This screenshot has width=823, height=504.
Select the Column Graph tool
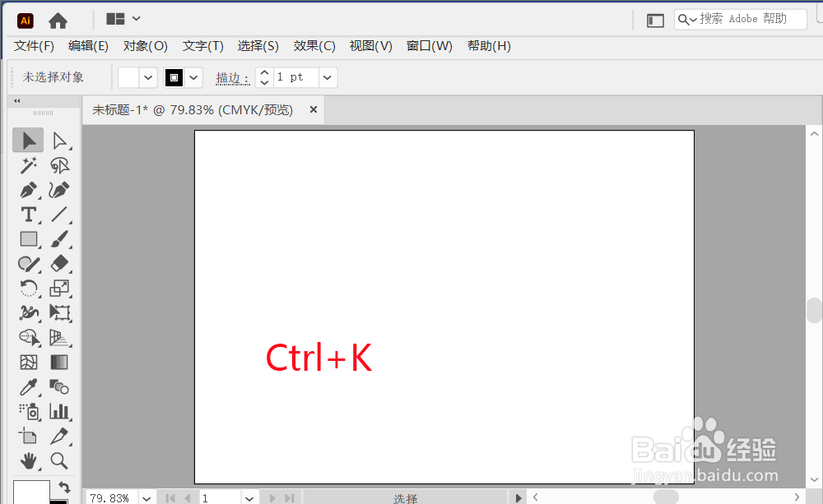[59, 412]
